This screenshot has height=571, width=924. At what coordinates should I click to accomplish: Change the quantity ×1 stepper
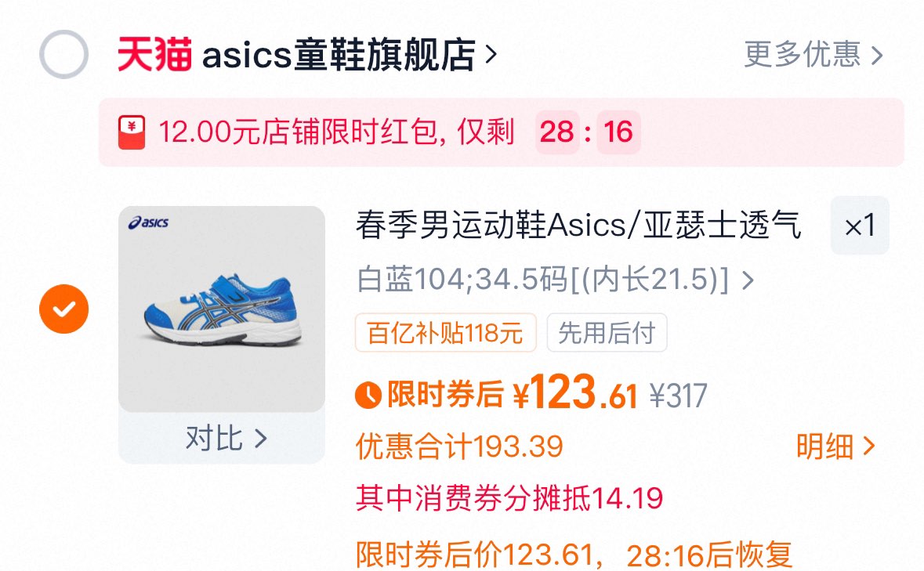click(860, 226)
